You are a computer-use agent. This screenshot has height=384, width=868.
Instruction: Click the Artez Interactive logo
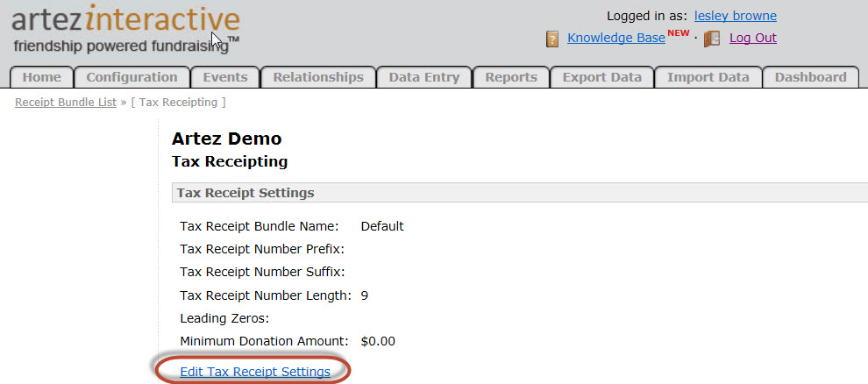pyautogui.click(x=125, y=30)
